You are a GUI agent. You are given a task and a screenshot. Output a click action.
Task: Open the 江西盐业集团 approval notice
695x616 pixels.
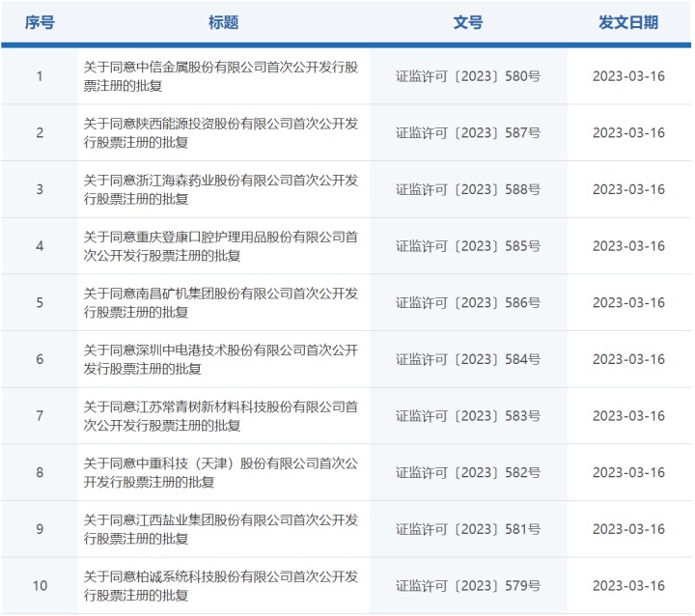(x=220, y=529)
